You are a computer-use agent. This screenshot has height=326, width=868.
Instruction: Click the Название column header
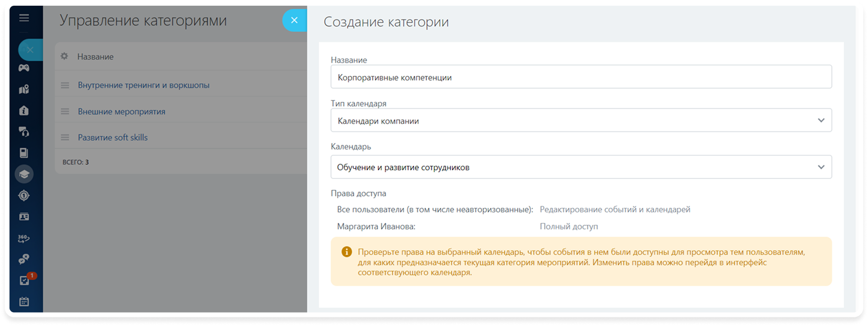pos(95,57)
